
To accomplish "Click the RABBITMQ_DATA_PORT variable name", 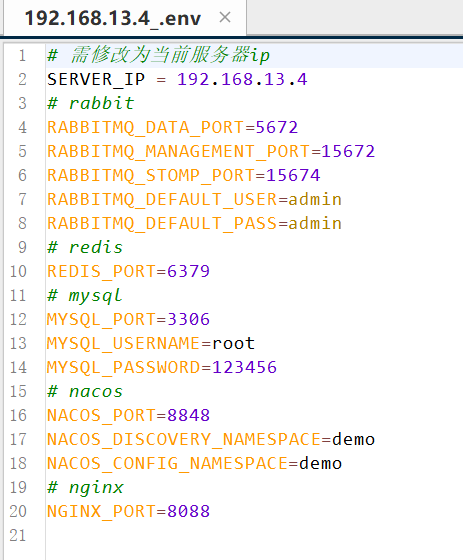I will pos(145,128).
